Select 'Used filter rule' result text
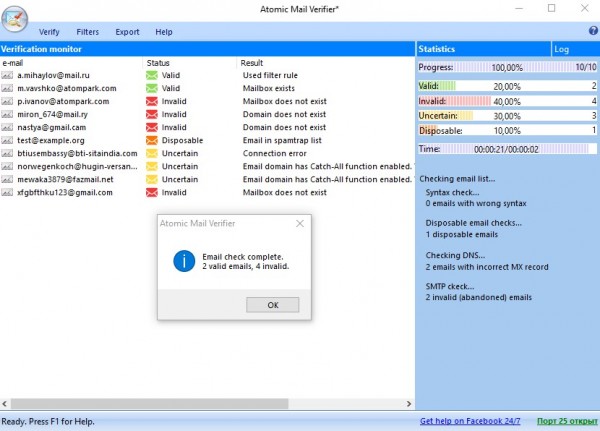This screenshot has height=431, width=600. pyautogui.click(x=270, y=75)
